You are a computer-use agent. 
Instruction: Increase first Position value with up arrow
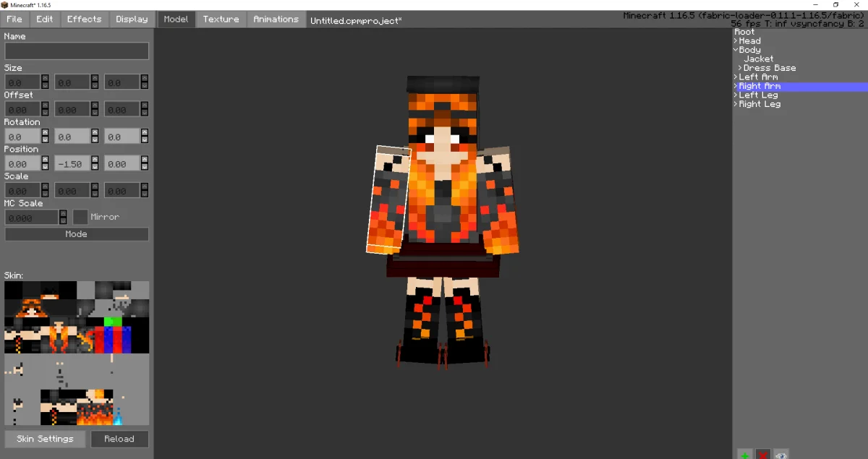(x=45, y=160)
